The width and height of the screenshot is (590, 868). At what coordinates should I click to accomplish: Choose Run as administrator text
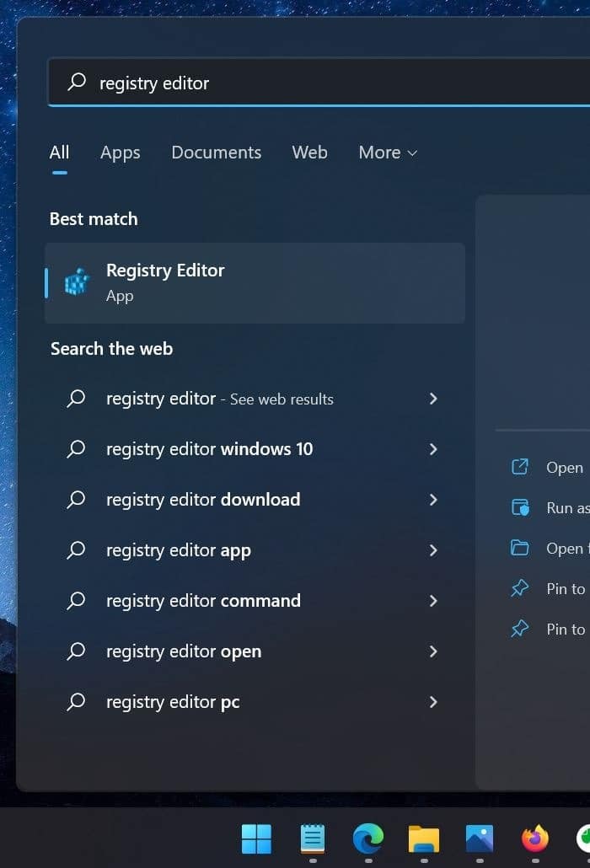coord(568,507)
